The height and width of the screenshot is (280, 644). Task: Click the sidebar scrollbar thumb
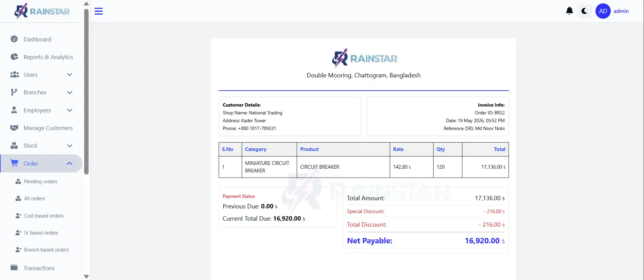(86, 92)
